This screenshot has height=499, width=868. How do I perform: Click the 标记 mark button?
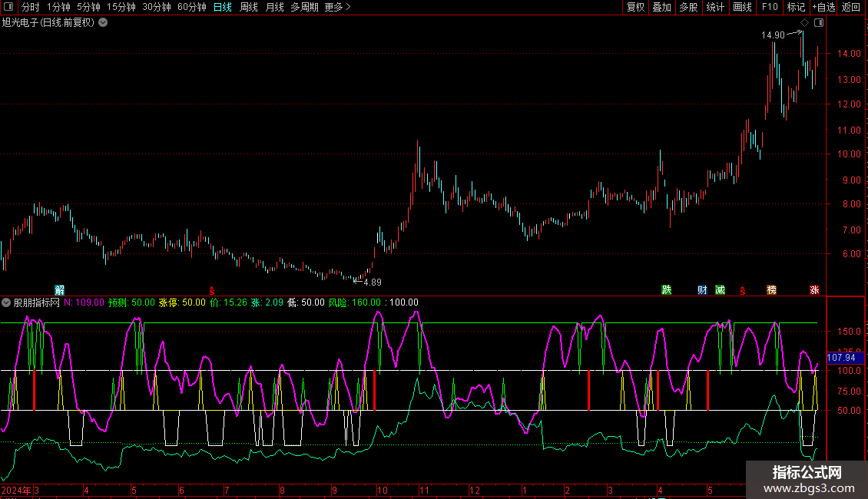tap(796, 7)
